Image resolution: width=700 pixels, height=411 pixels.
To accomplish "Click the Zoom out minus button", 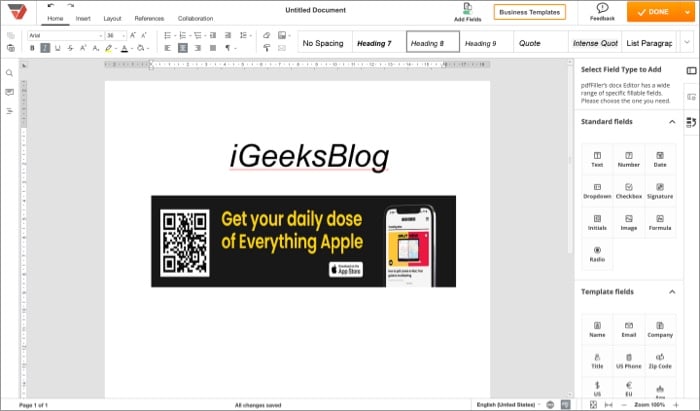I will tap(624, 404).
